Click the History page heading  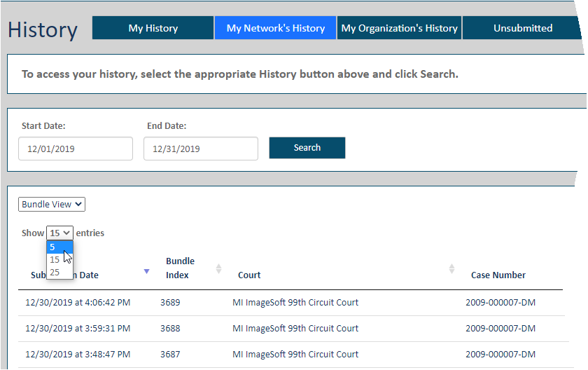[x=43, y=30]
